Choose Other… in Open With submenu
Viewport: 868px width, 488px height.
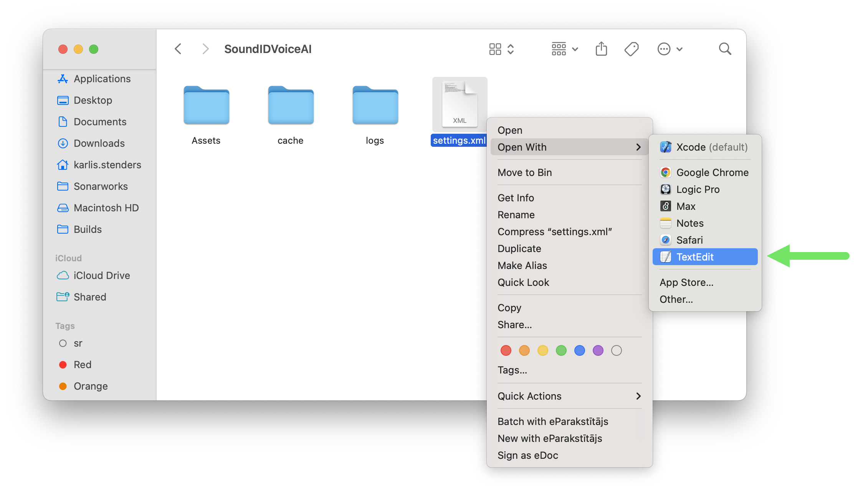tap(705, 299)
